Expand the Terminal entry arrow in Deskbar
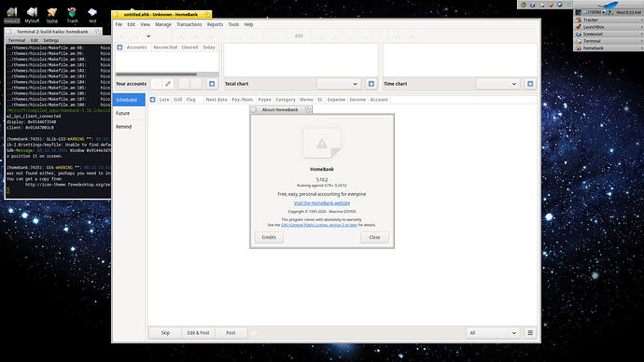The image size is (644, 362). coord(641,41)
